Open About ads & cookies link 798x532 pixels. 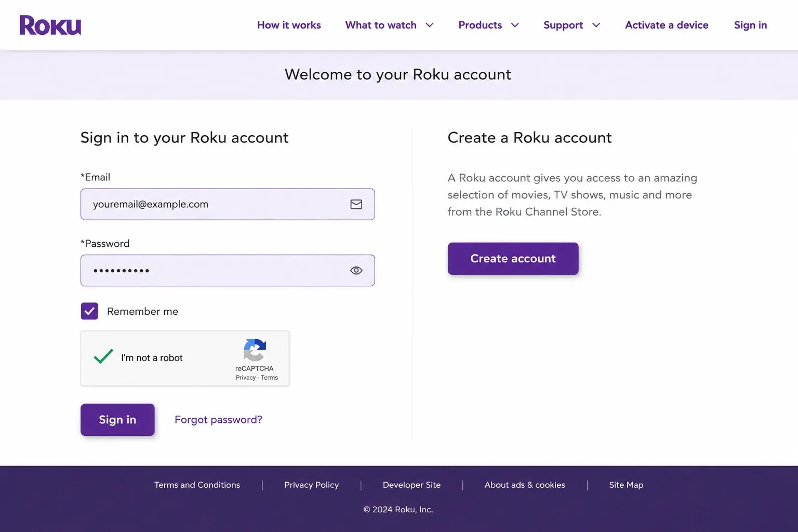point(525,485)
